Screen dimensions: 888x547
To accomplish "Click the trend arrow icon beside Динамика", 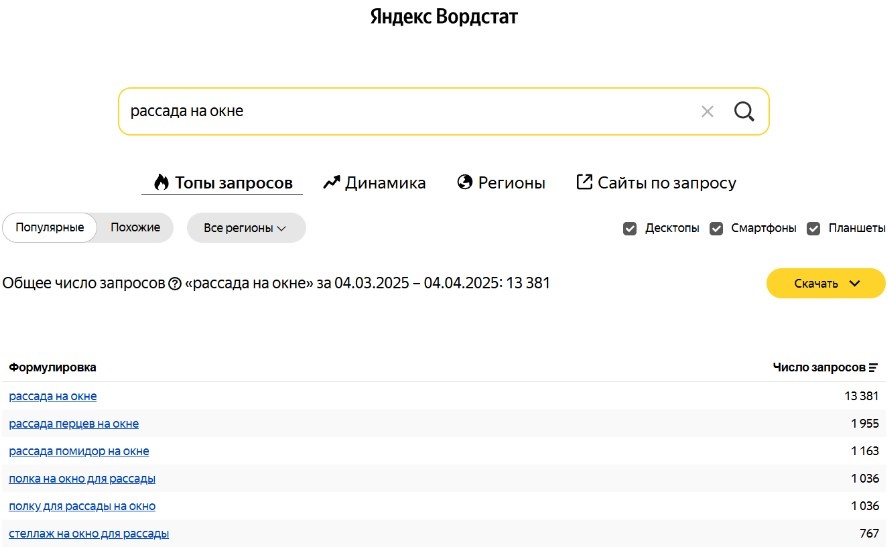I will (x=331, y=182).
